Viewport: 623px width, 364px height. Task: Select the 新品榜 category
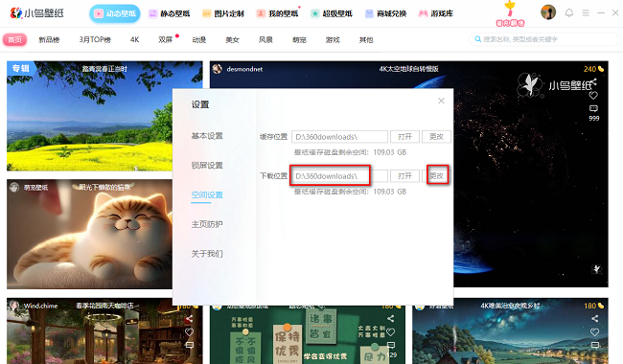(49, 39)
